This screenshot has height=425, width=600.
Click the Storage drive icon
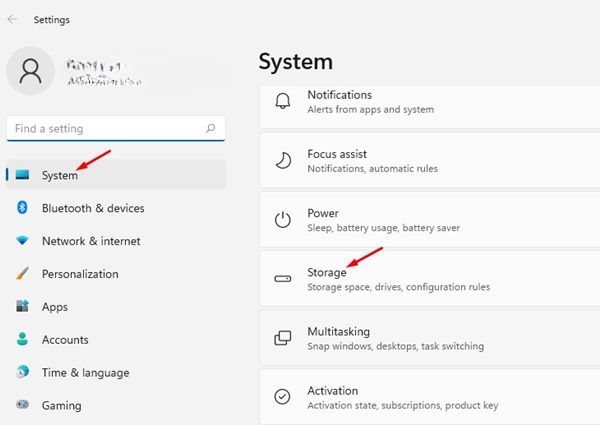[x=283, y=279]
